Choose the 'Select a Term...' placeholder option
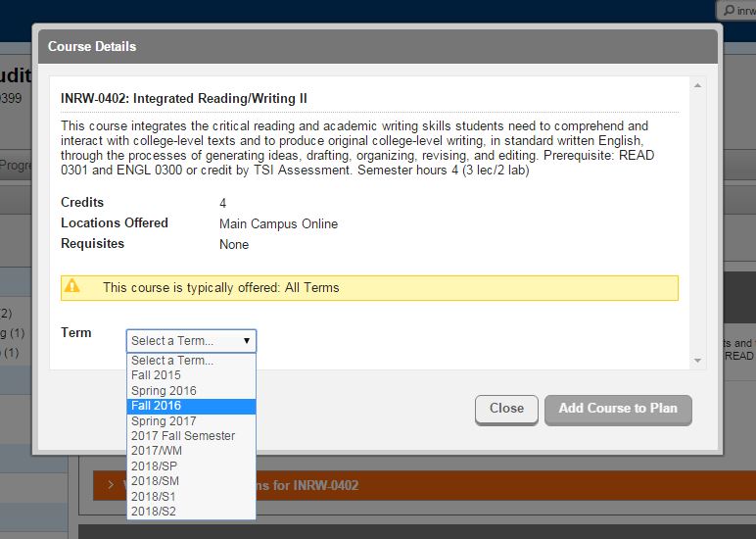 (191, 361)
